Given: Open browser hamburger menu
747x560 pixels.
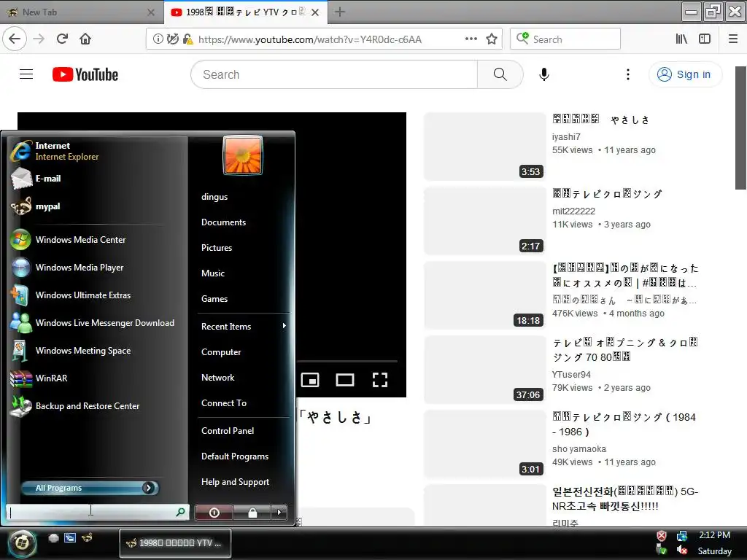Looking at the screenshot, I should point(733,39).
